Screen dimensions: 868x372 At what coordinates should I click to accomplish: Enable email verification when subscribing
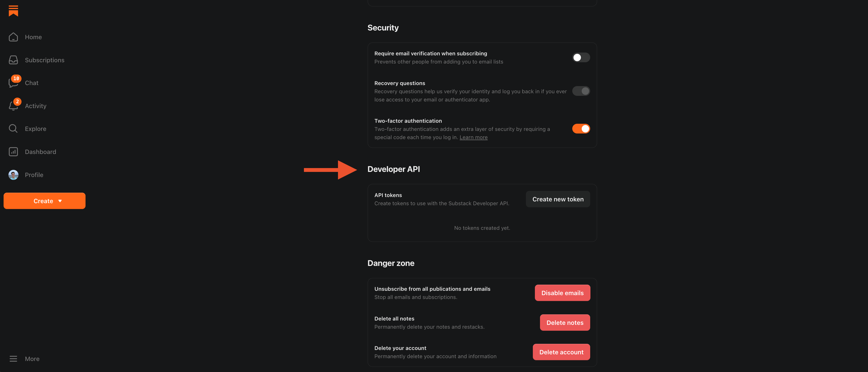click(x=581, y=57)
